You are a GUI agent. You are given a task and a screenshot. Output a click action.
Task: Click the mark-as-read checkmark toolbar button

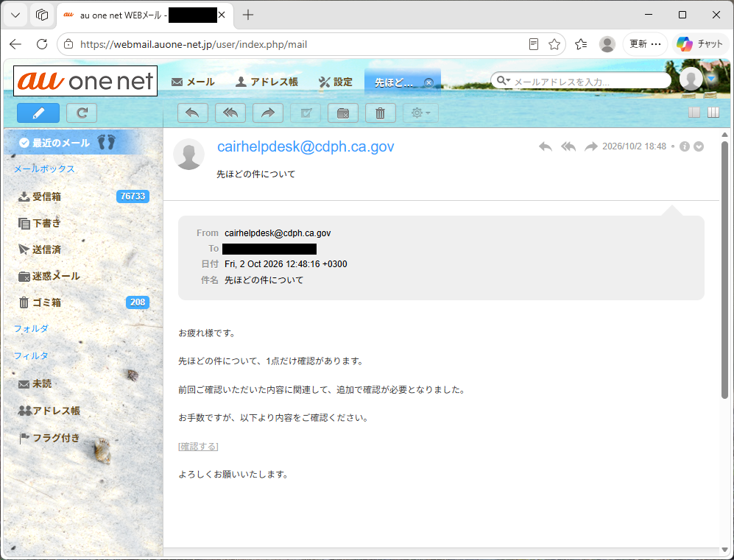(306, 113)
